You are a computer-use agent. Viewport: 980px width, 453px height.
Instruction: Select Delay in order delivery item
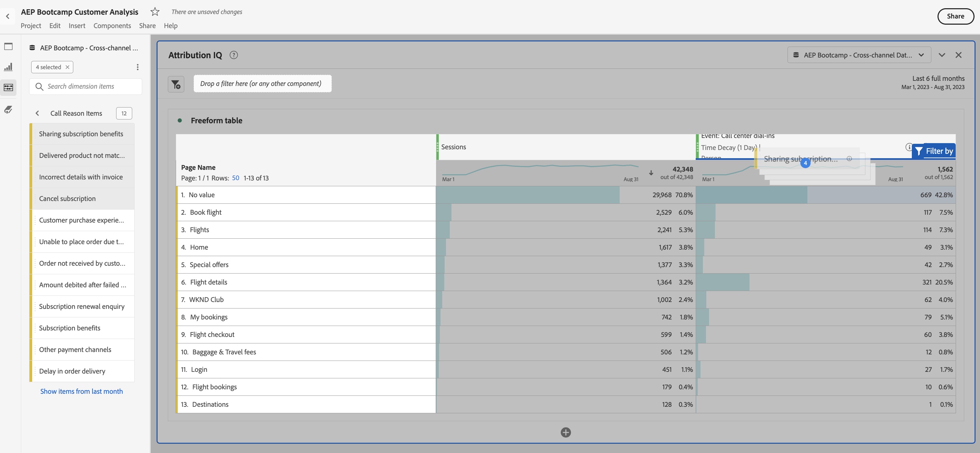[82, 371]
